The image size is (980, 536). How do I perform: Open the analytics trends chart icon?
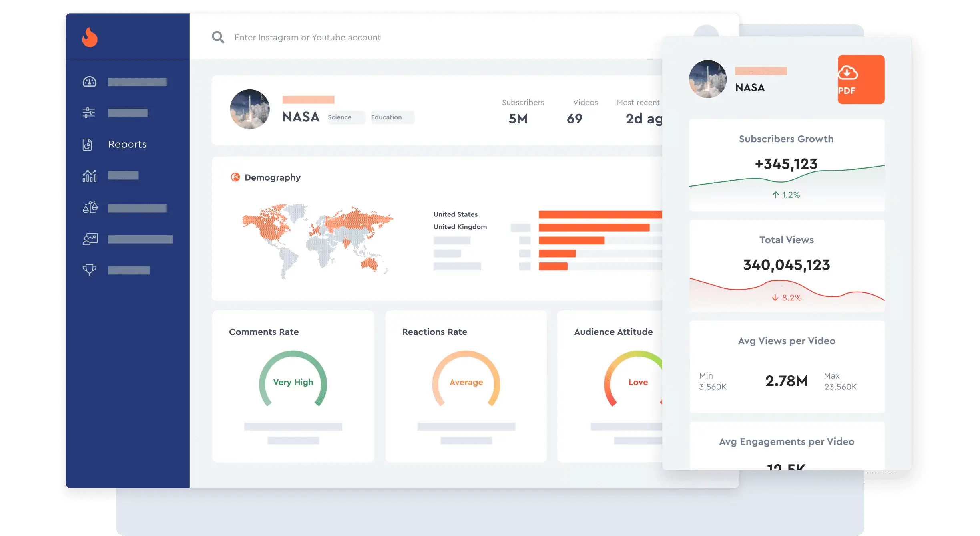(x=90, y=175)
